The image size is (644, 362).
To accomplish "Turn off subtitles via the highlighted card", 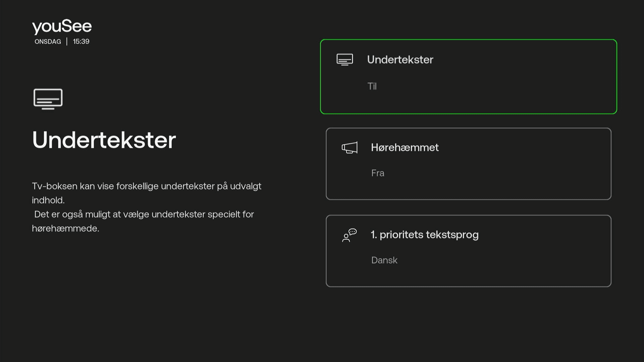I will coord(468,76).
